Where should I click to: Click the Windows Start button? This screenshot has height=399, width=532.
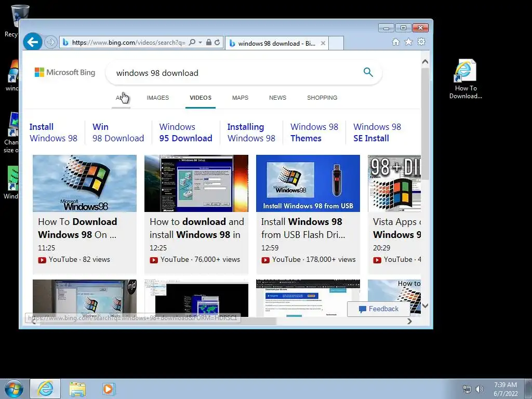(14, 389)
